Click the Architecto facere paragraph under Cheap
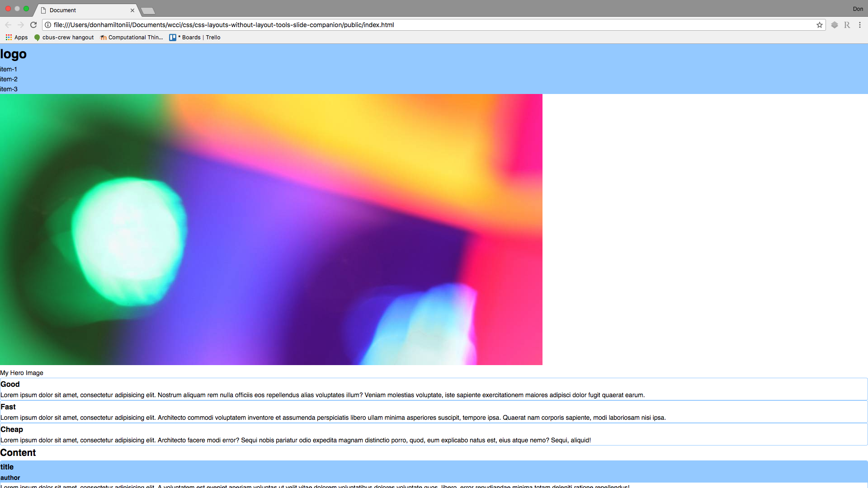868x488 pixels. 296,440
